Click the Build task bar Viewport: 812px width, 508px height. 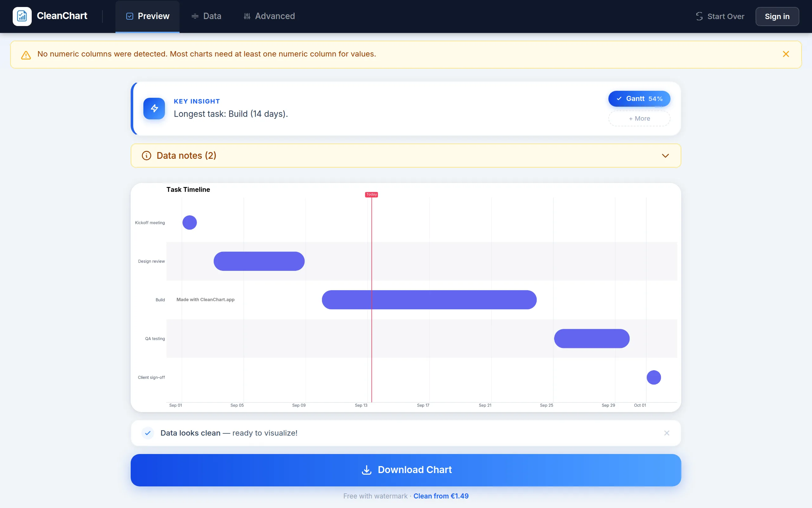[x=429, y=300]
